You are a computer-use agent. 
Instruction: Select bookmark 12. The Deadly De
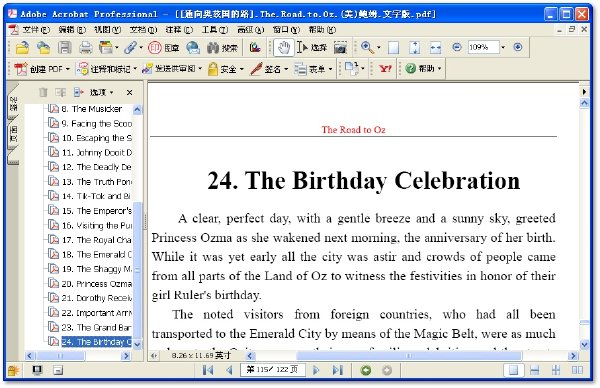[96, 167]
